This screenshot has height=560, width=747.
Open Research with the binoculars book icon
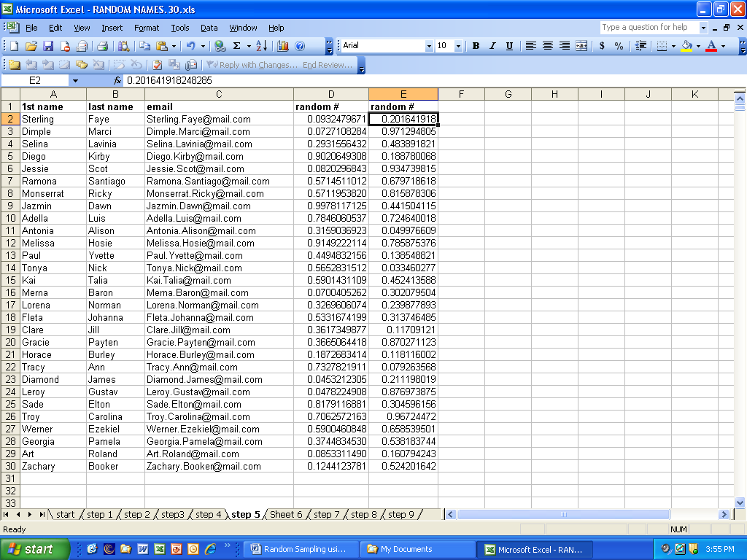point(124,46)
